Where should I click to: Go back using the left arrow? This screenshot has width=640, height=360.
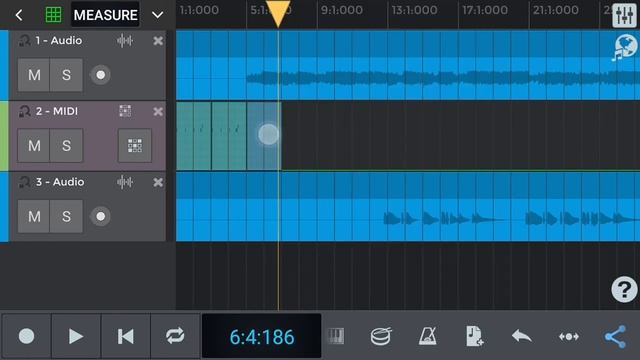[x=19, y=15]
